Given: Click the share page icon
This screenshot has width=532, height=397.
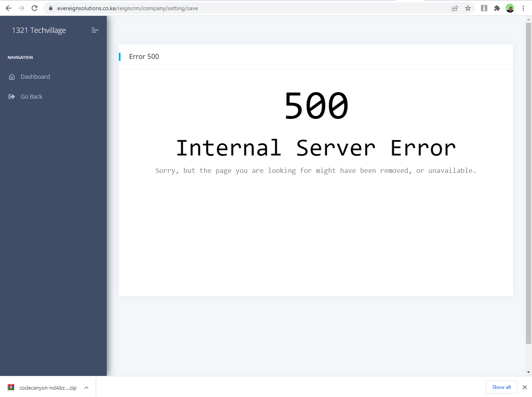Looking at the screenshot, I should (455, 8).
